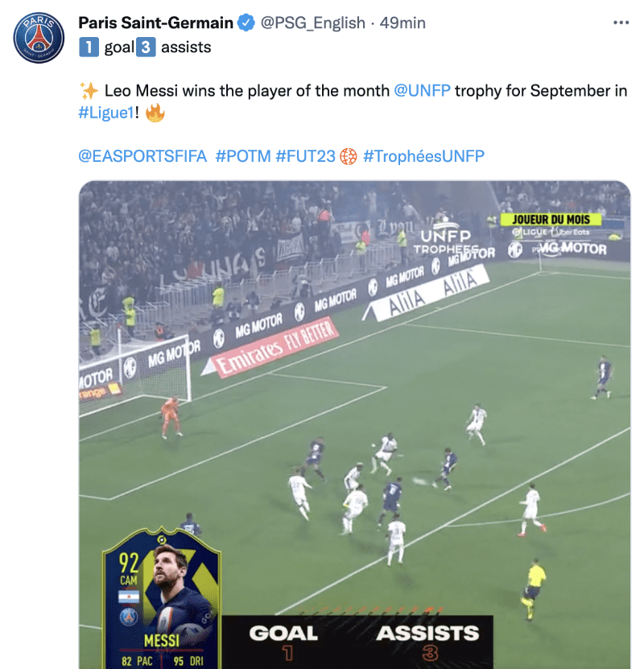Screen dimensions: 644x669
Task: Open the @EASPORTSFIFA mention
Action: coord(142,156)
